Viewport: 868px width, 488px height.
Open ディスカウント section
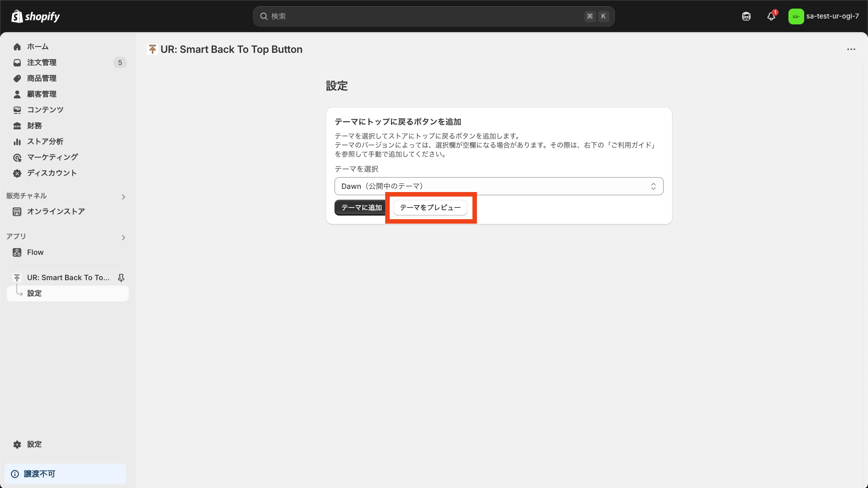52,173
